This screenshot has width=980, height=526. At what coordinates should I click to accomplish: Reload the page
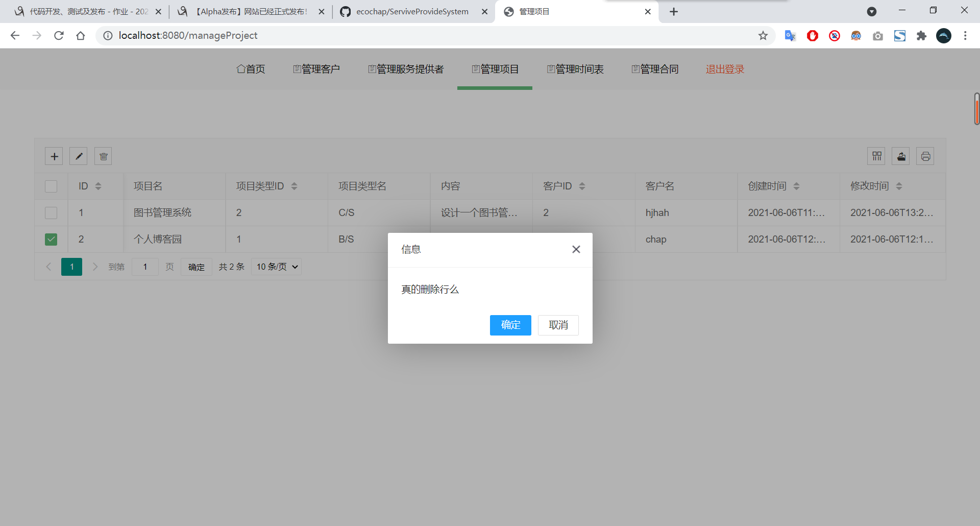click(59, 35)
